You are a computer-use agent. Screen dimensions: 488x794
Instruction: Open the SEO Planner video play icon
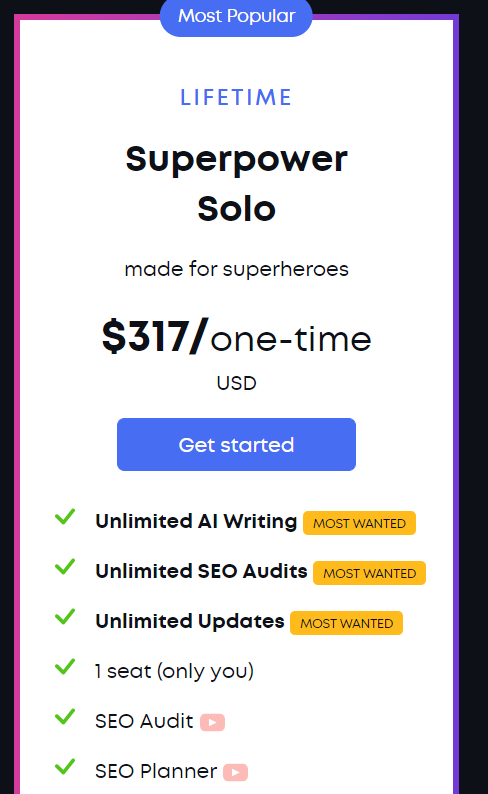pyautogui.click(x=235, y=772)
